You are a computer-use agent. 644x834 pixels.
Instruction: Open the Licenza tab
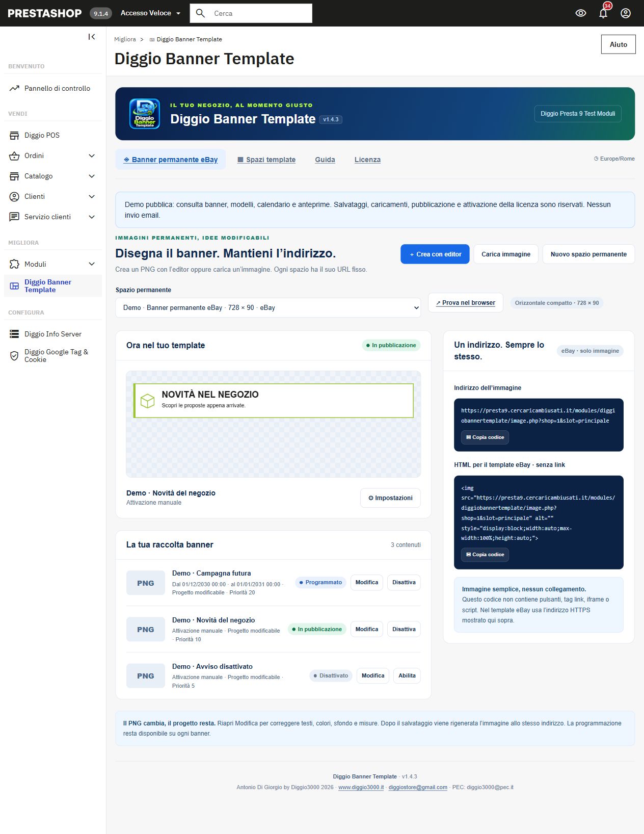[367, 160]
